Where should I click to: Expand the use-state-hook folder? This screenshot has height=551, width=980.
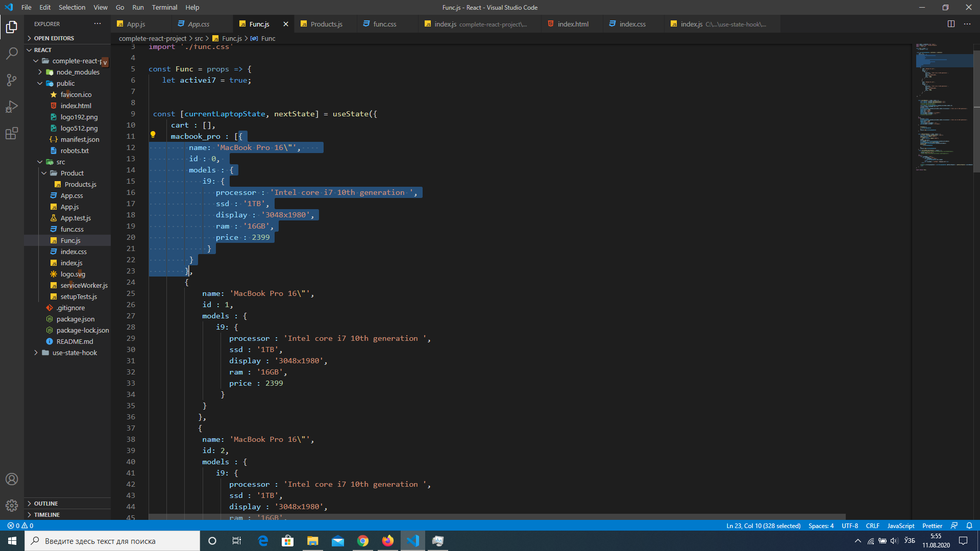point(67,353)
